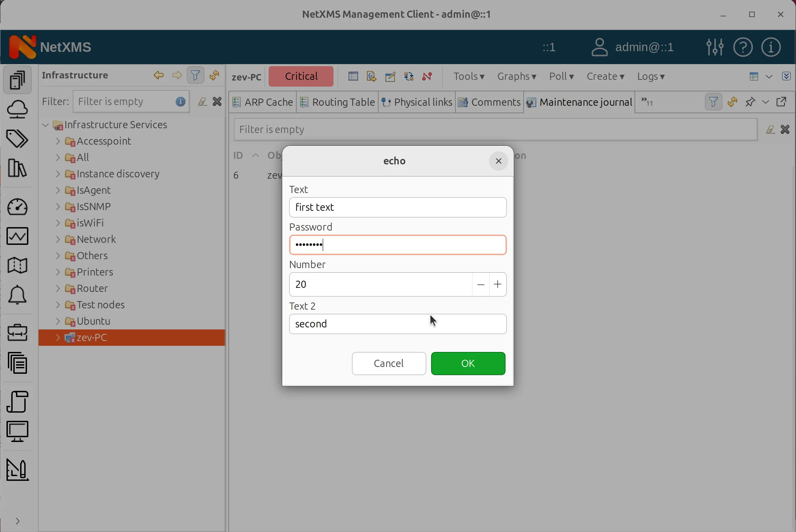
Task: Open the Help question mark icon
Action: (743, 47)
